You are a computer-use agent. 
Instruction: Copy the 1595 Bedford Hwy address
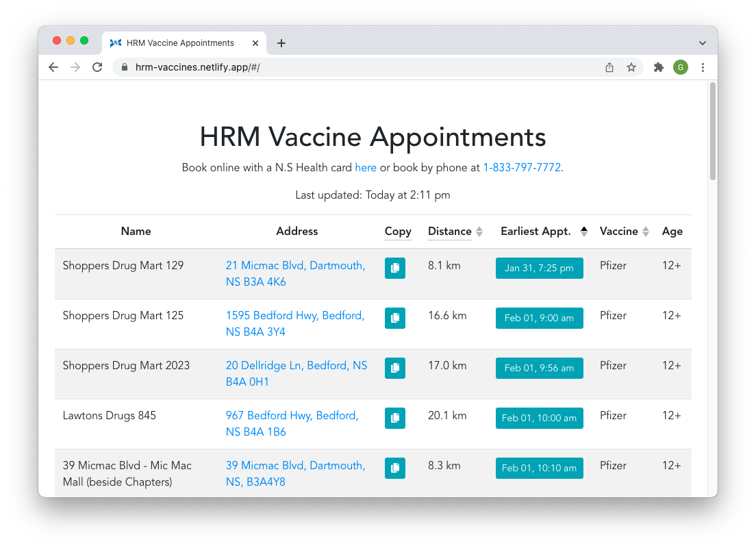pos(394,319)
